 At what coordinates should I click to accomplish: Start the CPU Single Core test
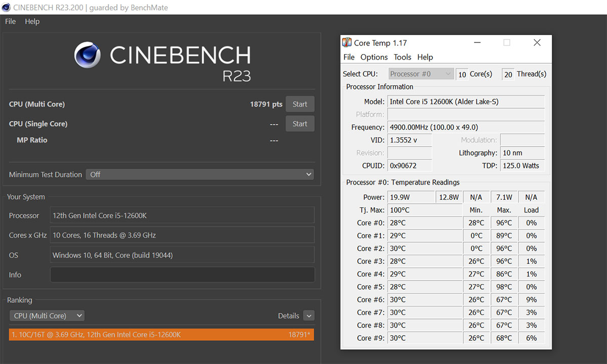[x=300, y=123]
